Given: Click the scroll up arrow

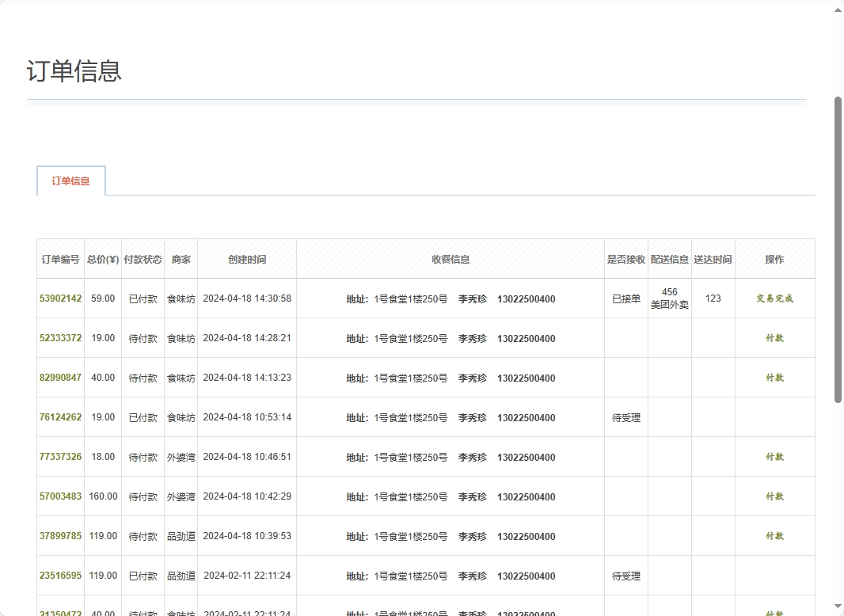Looking at the screenshot, I should point(838,10).
